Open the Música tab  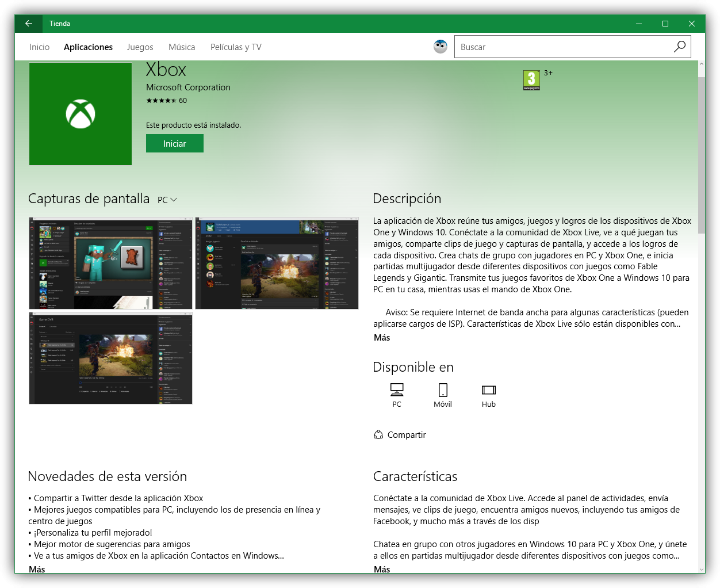(182, 47)
